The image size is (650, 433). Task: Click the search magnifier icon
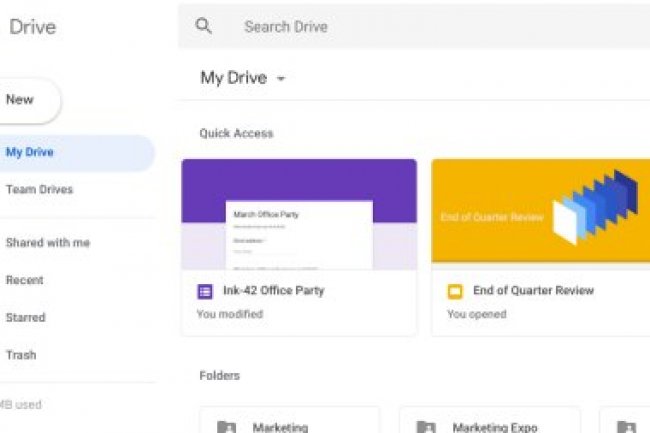[203, 26]
